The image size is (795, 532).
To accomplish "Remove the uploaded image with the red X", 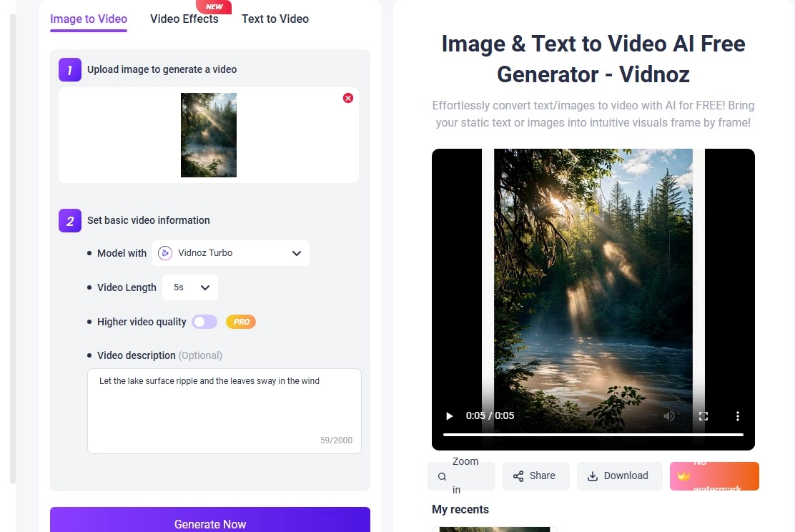I will (x=348, y=98).
